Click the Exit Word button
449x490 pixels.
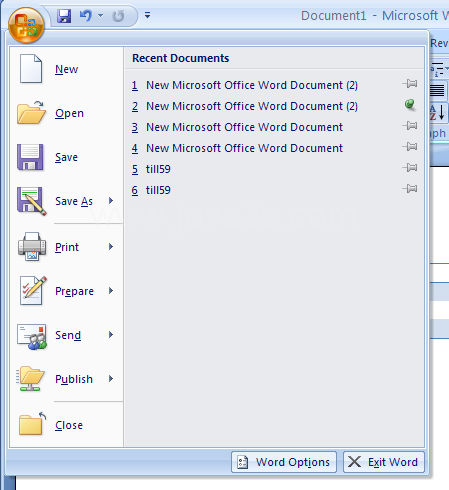click(384, 462)
